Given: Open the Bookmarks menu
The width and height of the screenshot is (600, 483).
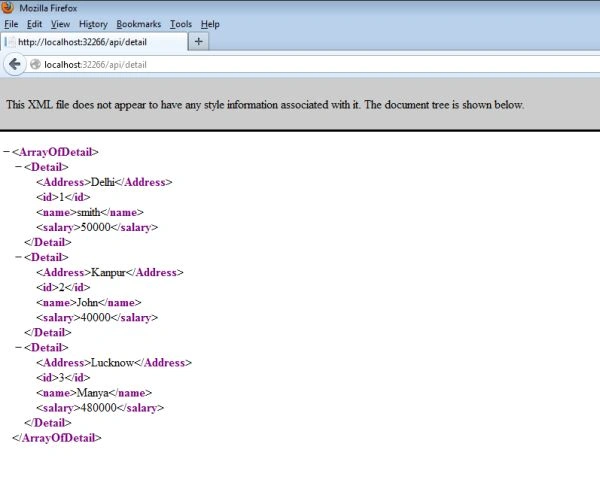Looking at the screenshot, I should tap(139, 24).
